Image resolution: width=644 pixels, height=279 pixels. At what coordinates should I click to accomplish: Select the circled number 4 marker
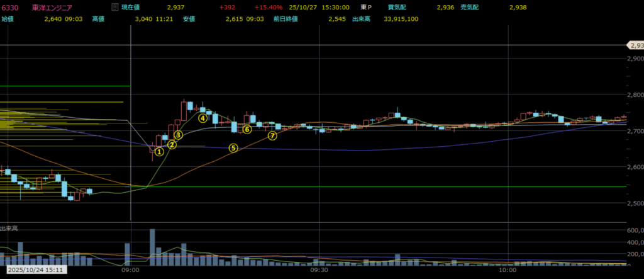203,118
